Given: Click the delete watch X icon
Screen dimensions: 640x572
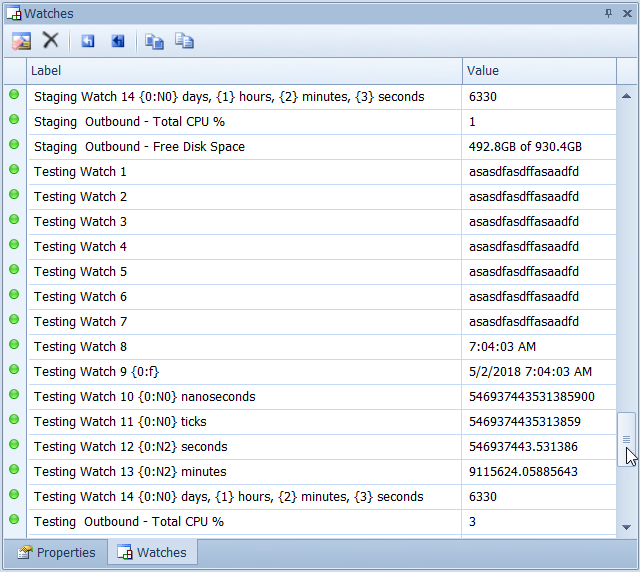Looking at the screenshot, I should point(50,41).
